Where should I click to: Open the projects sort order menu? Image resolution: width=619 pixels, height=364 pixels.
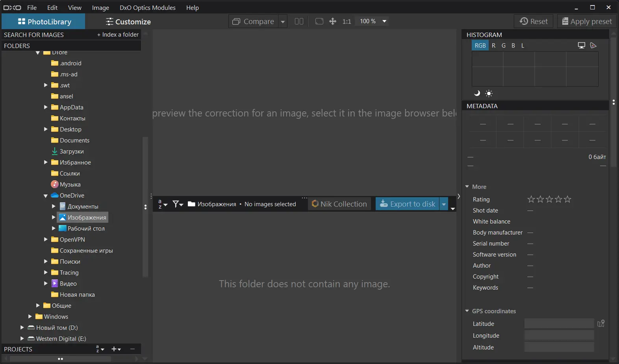coord(100,349)
